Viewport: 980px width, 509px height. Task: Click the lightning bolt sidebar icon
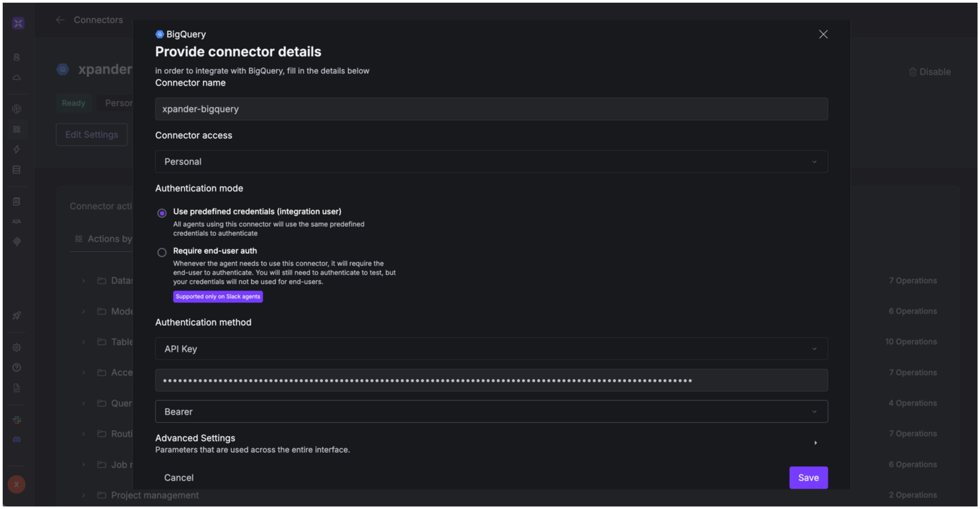tap(16, 149)
